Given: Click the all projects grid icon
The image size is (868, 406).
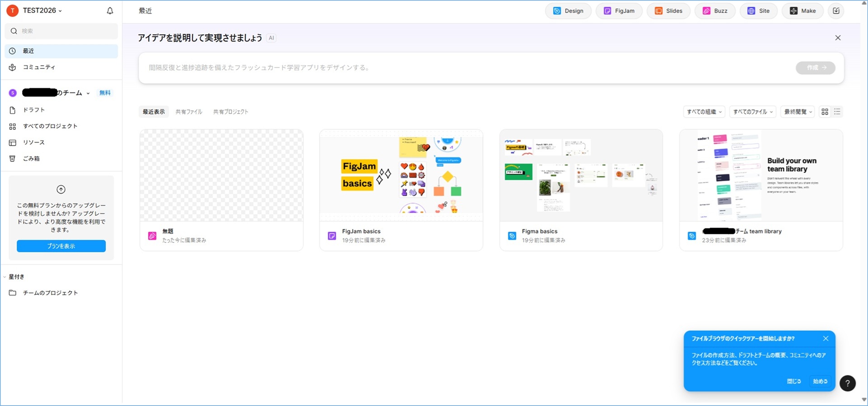Looking at the screenshot, I should coord(13,126).
